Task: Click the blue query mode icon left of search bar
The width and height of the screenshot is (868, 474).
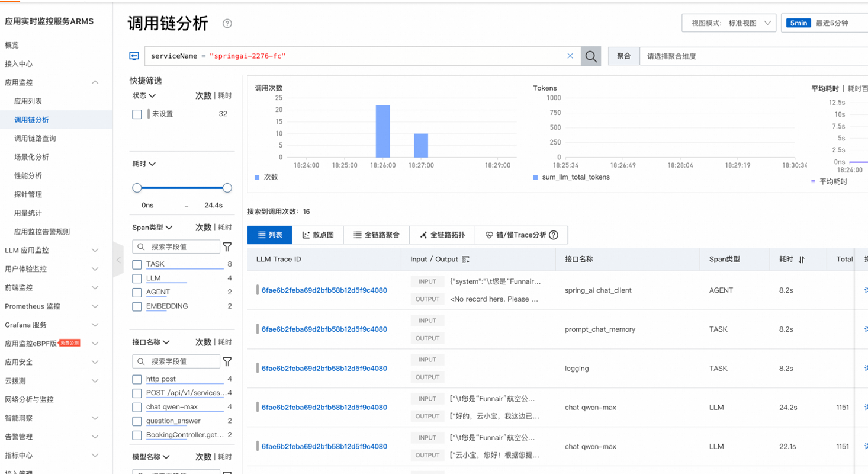Action: pyautogui.click(x=134, y=55)
